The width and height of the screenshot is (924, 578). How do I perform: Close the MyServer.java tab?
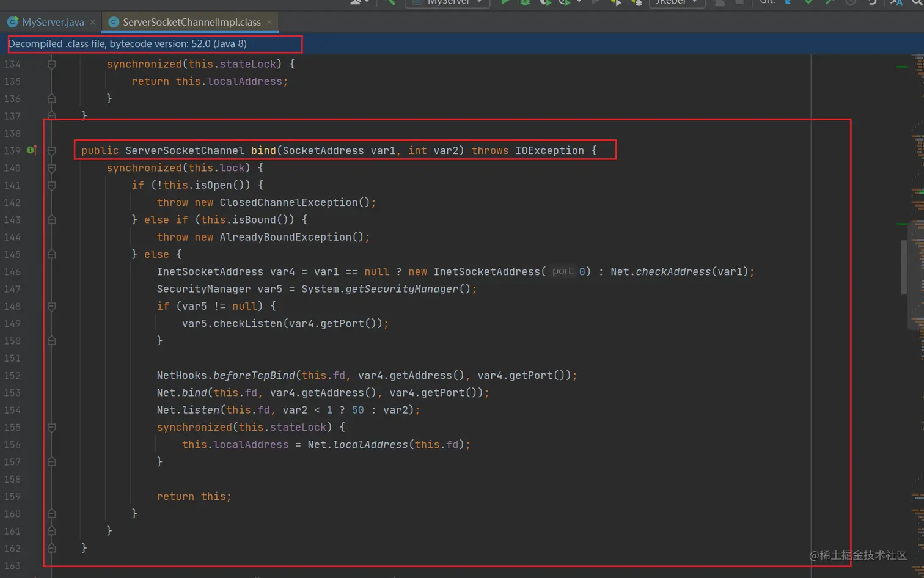coord(92,22)
